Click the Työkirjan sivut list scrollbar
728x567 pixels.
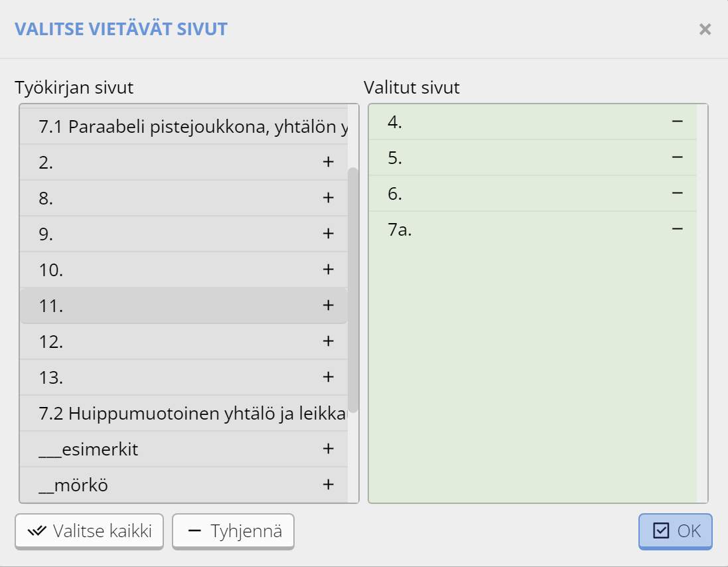coord(353,289)
